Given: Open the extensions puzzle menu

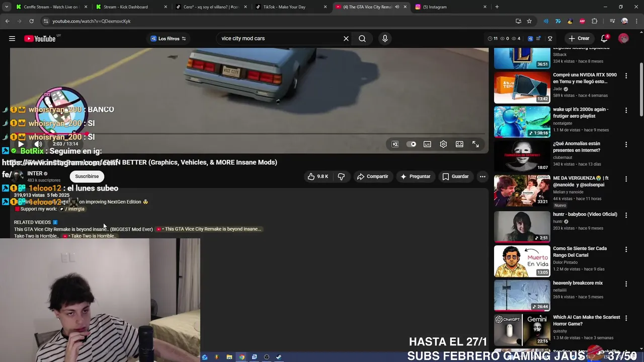Looking at the screenshot, I should pos(595,21).
